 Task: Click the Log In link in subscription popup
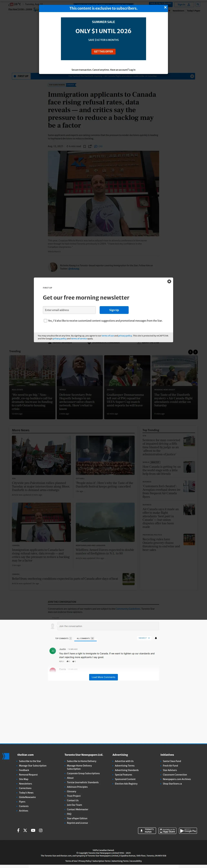point(132,70)
